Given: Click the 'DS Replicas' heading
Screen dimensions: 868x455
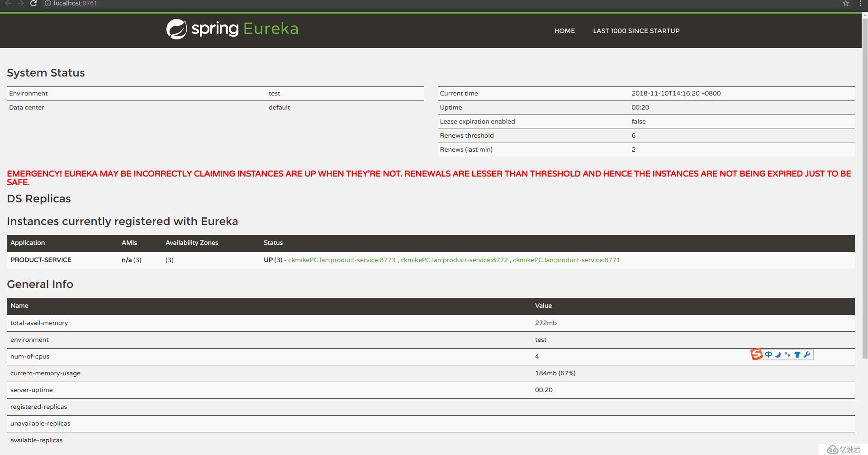Looking at the screenshot, I should point(39,199).
